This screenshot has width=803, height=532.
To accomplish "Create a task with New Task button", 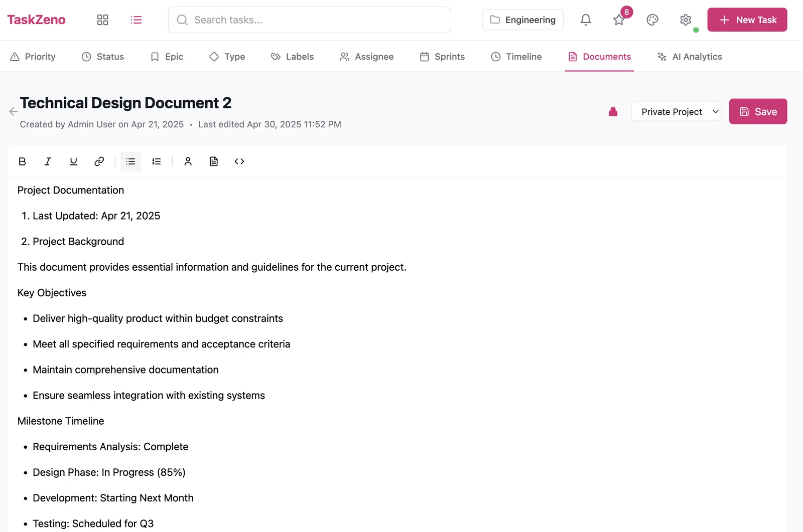I will [747, 20].
